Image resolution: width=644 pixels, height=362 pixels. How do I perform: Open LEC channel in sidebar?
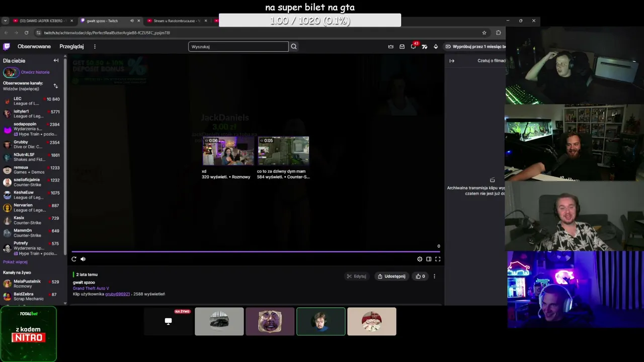point(32,101)
